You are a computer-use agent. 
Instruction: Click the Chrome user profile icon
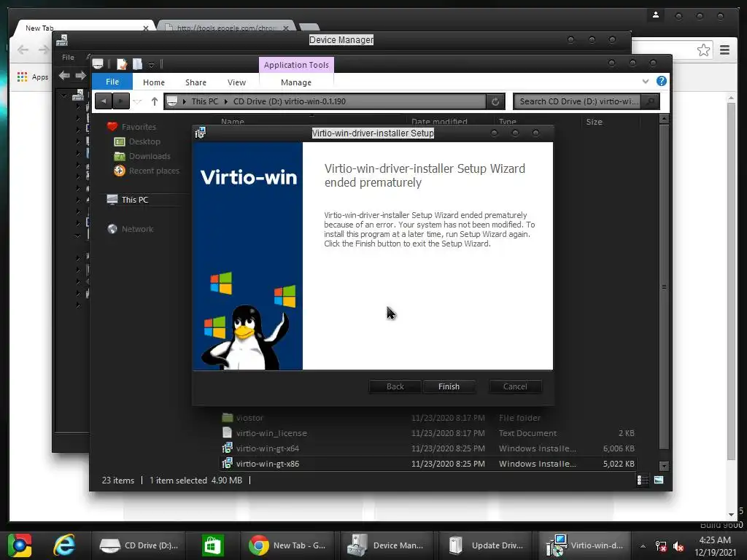pos(656,15)
